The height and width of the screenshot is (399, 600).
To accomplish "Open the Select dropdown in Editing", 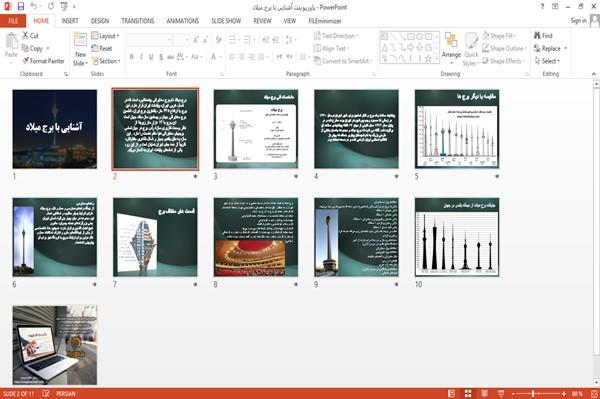I will pyautogui.click(x=547, y=61).
